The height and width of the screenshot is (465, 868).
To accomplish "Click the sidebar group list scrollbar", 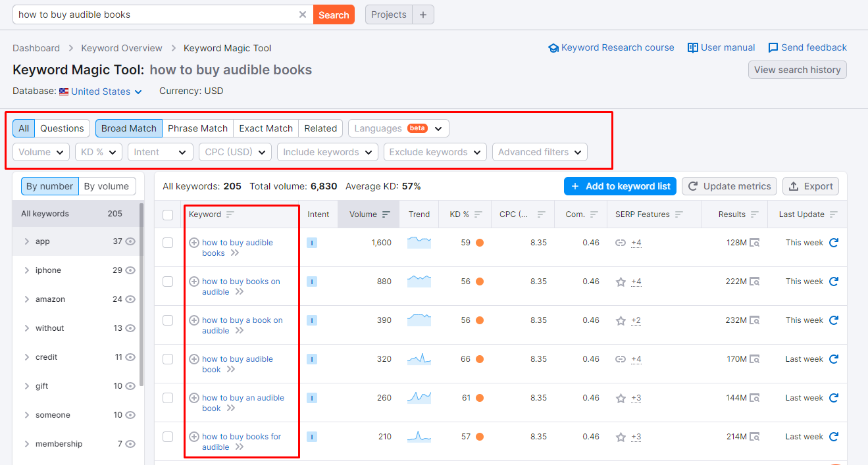I will (x=141, y=296).
